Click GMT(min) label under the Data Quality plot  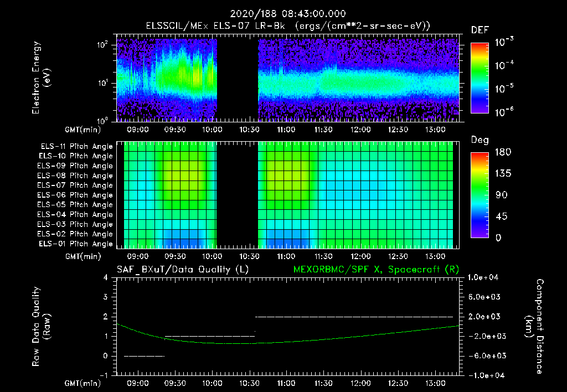[x=83, y=383]
